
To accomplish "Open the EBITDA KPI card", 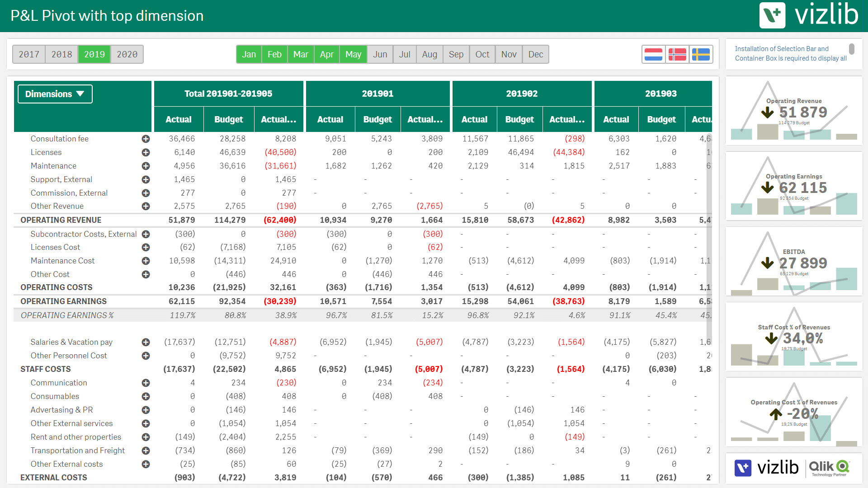I will [794, 262].
